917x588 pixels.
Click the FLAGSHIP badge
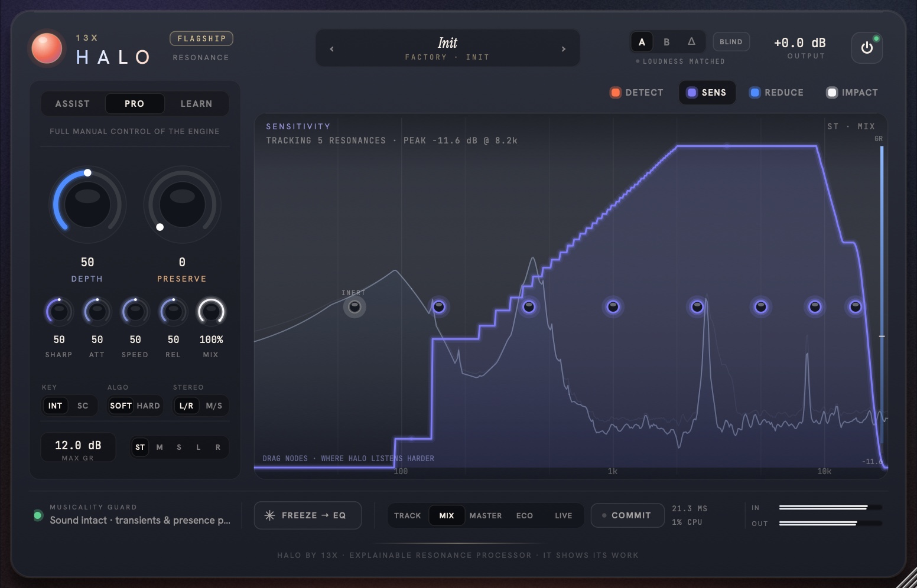click(x=201, y=38)
